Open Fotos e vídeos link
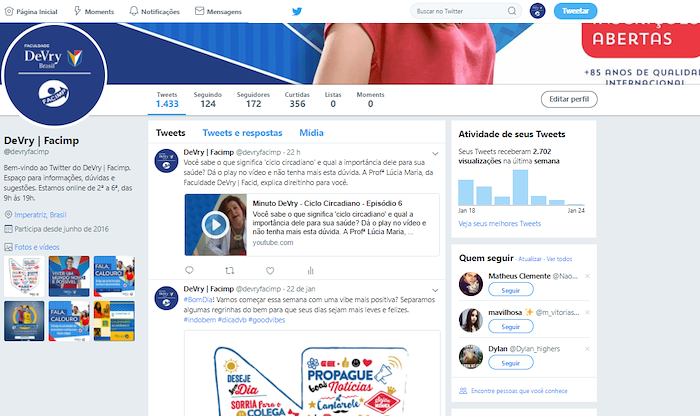The width and height of the screenshot is (700, 416). 37,247
